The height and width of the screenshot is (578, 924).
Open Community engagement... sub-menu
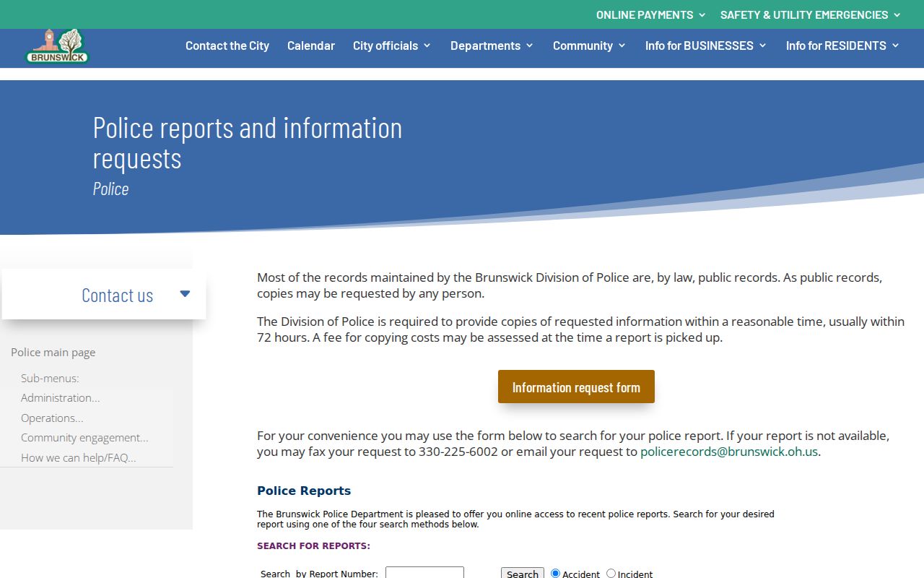(84, 438)
